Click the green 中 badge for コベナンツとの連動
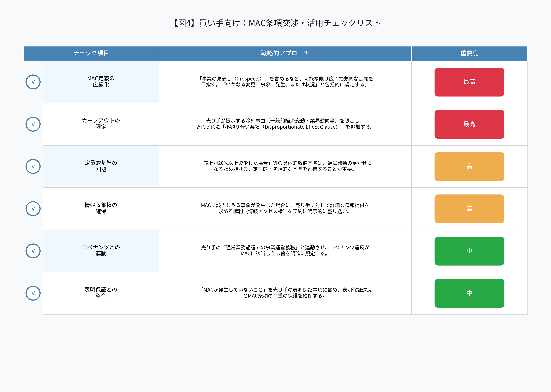The height and width of the screenshot is (392, 551). [x=469, y=251]
